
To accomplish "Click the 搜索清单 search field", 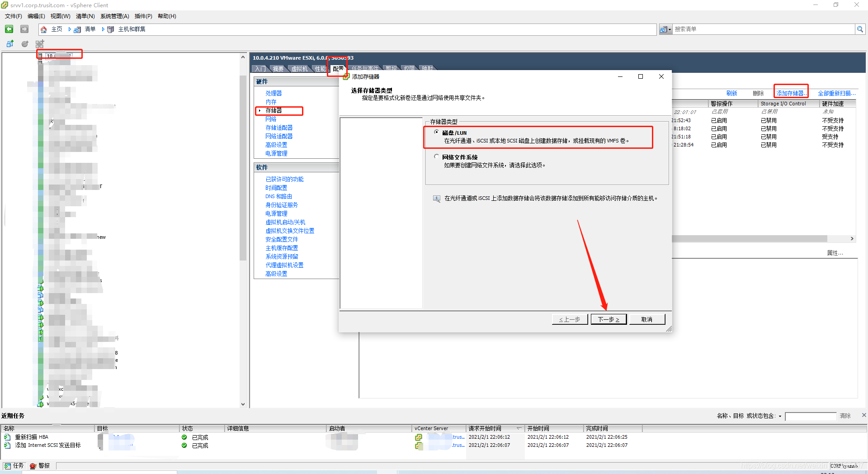I will point(763,29).
